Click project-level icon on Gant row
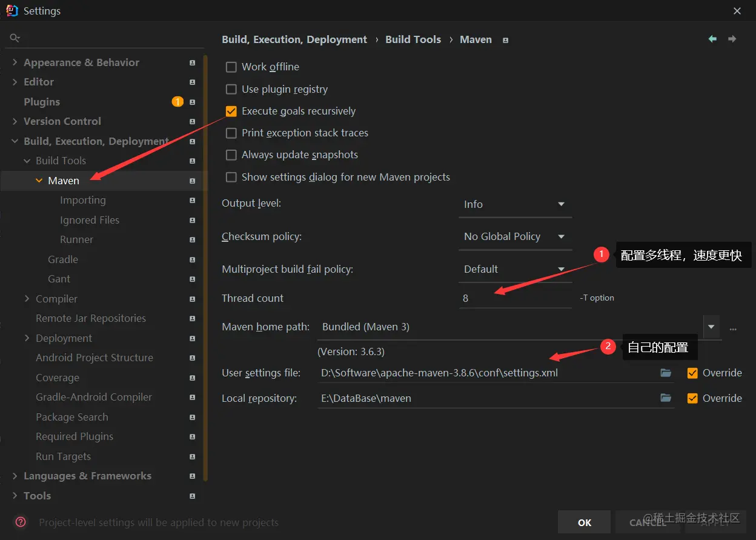 pos(192,279)
